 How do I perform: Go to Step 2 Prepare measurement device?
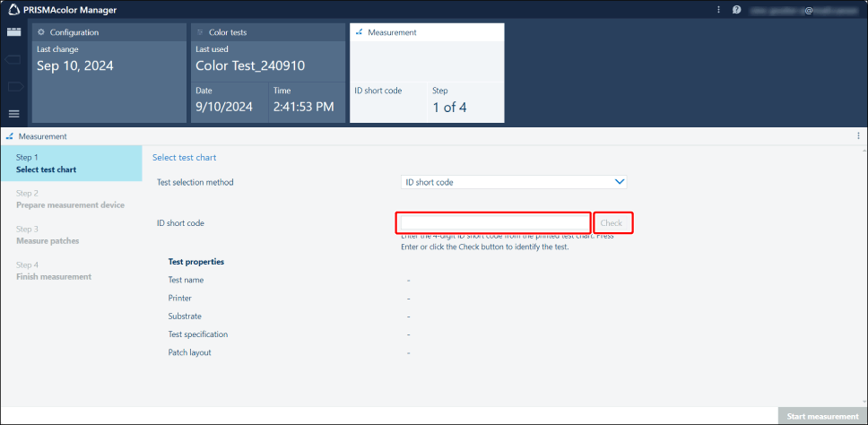click(71, 199)
